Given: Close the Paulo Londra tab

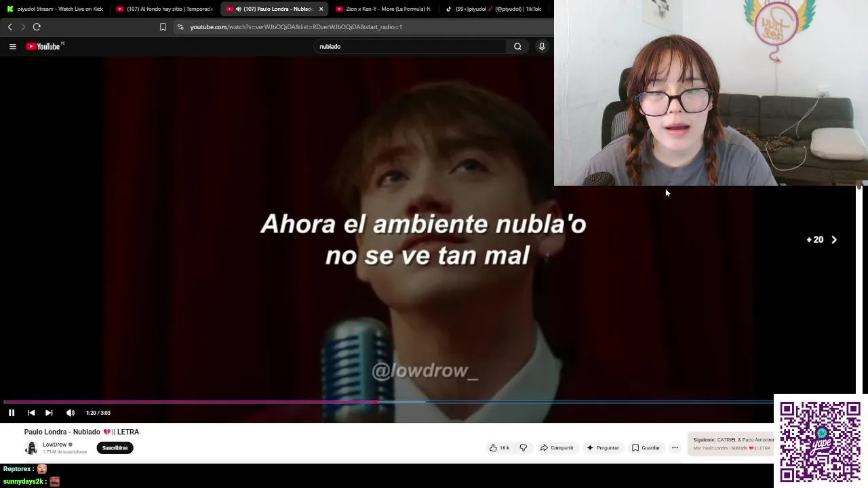Looking at the screenshot, I should click(321, 9).
